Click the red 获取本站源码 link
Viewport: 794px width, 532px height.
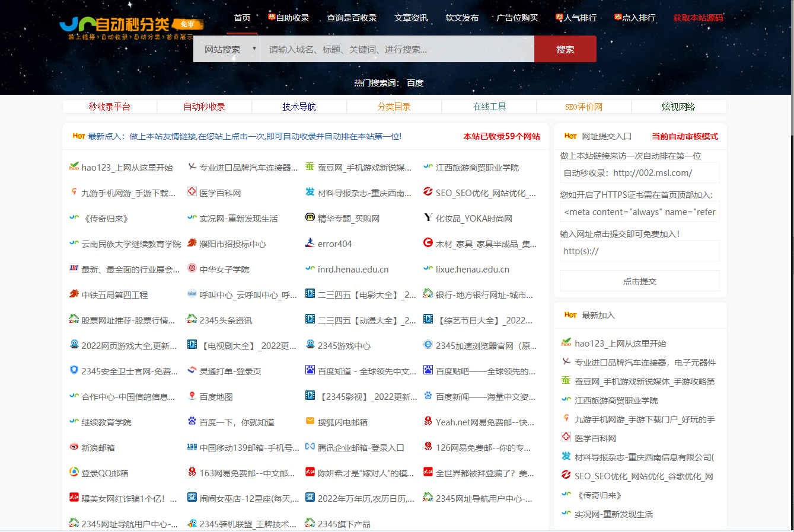point(699,18)
